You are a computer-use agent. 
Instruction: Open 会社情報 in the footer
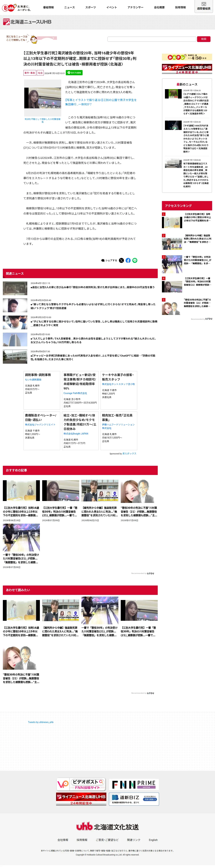(63, 840)
